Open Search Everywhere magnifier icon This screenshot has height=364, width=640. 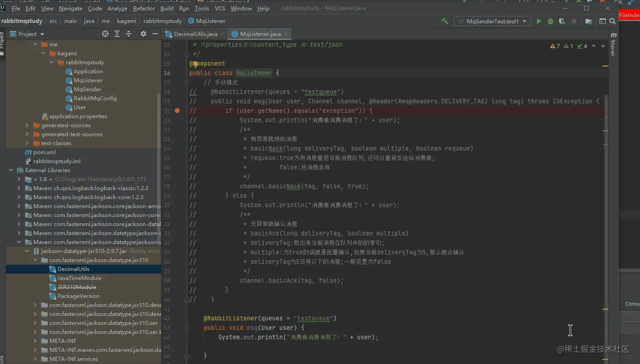[613, 21]
